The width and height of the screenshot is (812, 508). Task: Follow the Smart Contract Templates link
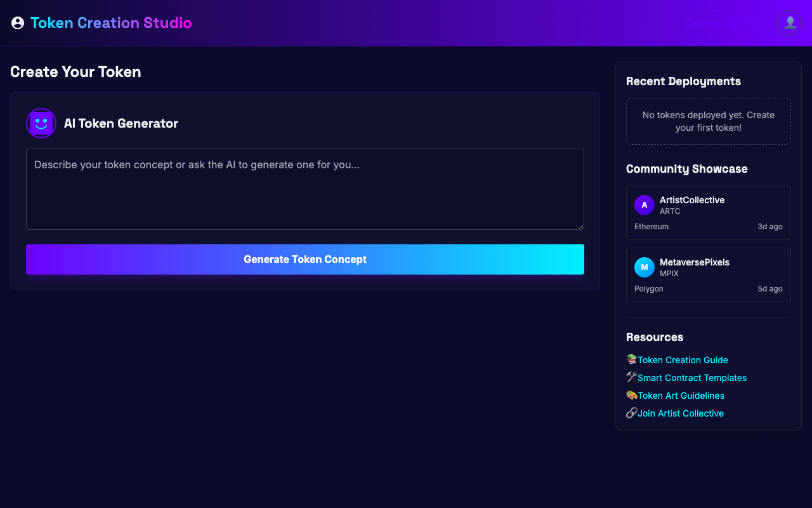(692, 377)
